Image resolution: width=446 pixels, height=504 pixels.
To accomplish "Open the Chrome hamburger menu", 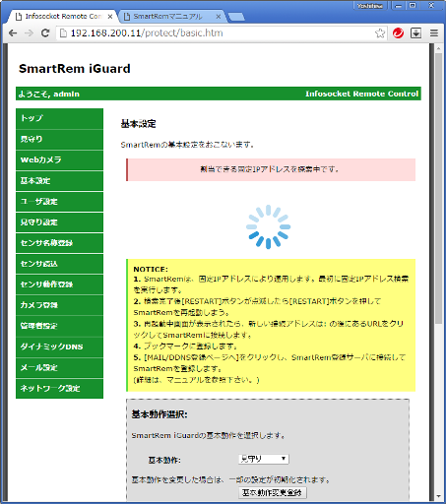I will pyautogui.click(x=434, y=33).
